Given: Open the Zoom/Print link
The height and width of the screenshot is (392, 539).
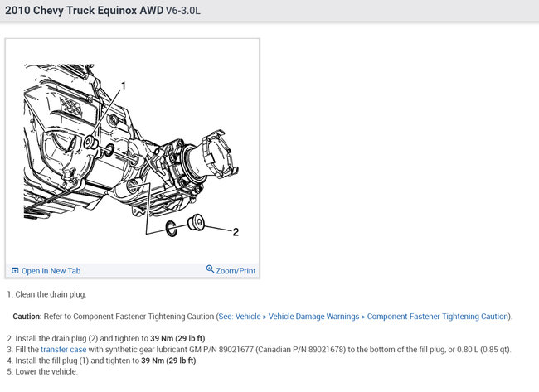Looking at the screenshot, I should point(236,271).
